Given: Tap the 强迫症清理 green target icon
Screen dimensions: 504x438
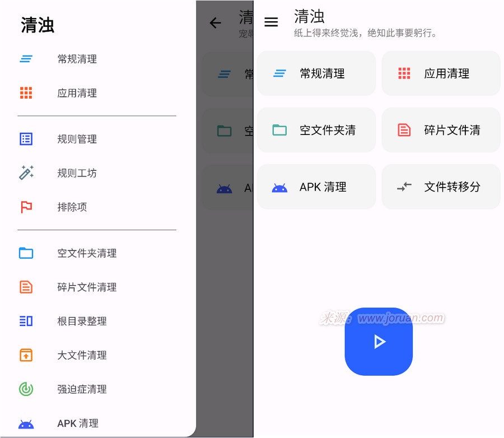Looking at the screenshot, I should coord(26,389).
